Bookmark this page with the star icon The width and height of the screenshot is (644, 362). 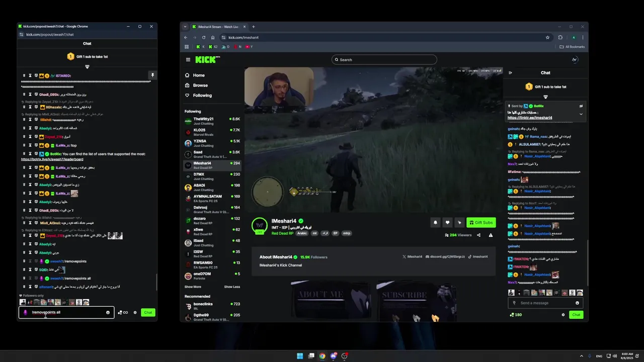[547, 37]
